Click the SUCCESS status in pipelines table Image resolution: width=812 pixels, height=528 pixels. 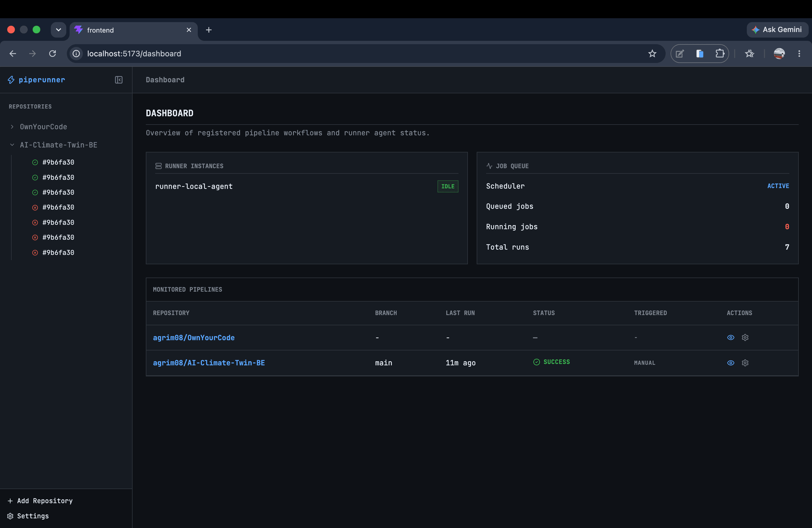coord(551,362)
